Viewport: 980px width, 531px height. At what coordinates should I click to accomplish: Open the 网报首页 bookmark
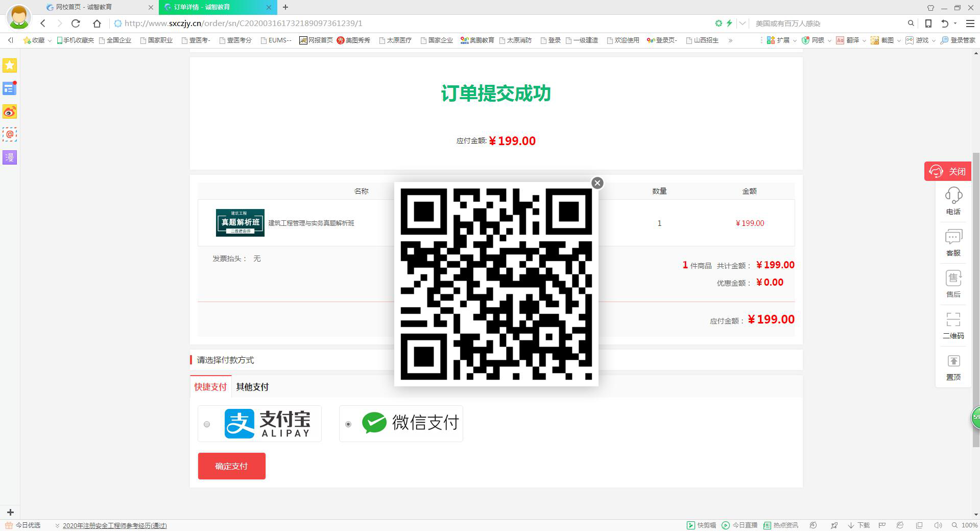tap(316, 40)
